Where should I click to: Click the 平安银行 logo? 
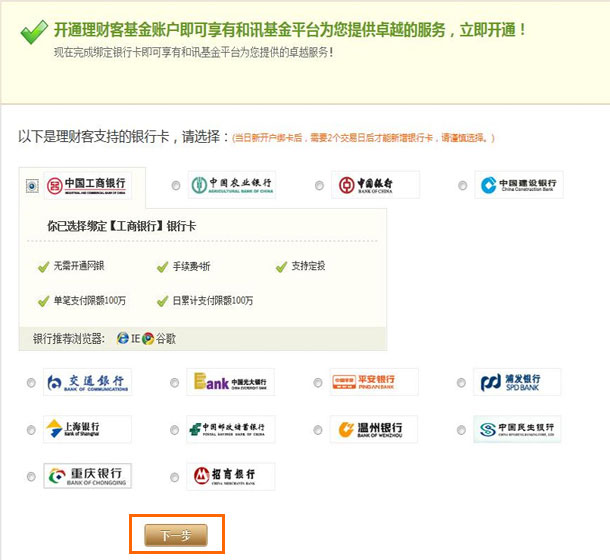374,382
